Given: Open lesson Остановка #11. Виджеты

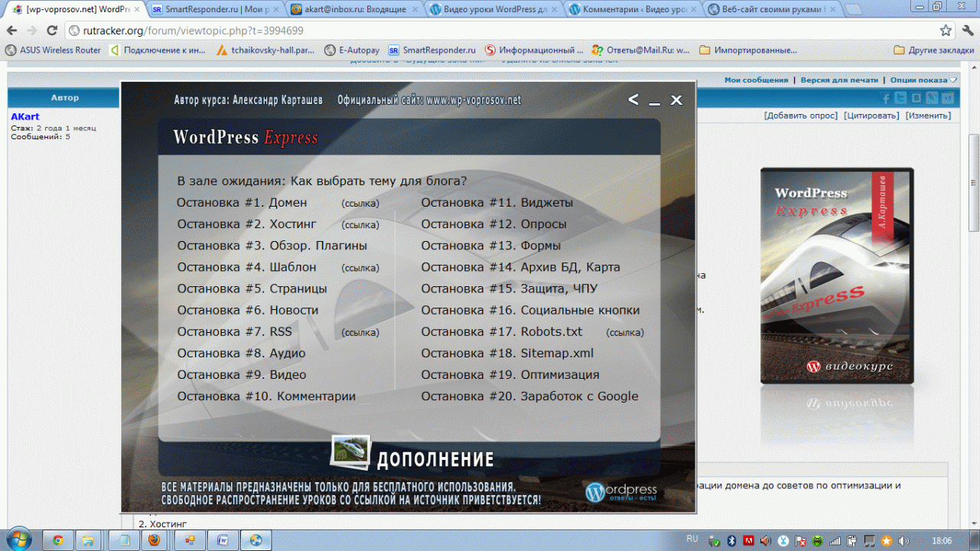Looking at the screenshot, I should (x=497, y=203).
